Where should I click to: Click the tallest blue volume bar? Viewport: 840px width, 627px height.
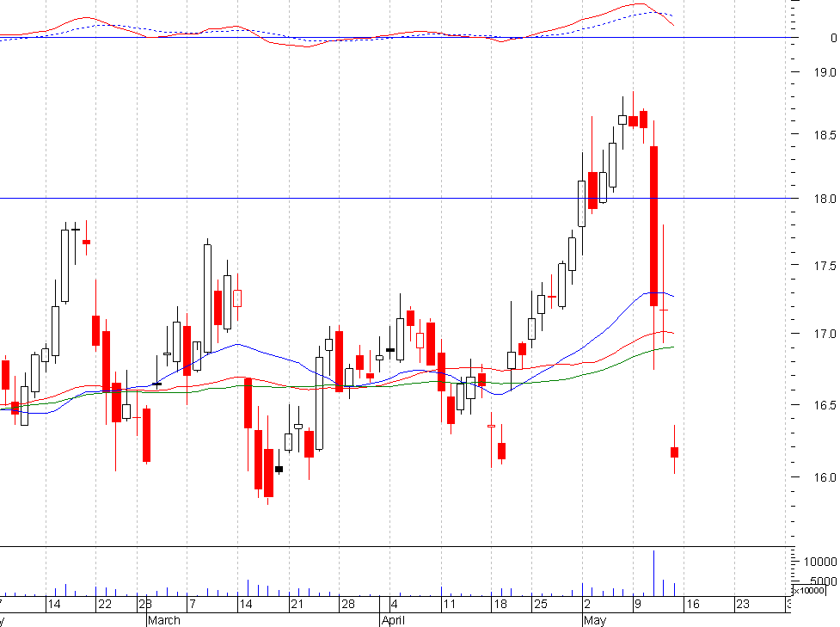[653, 574]
